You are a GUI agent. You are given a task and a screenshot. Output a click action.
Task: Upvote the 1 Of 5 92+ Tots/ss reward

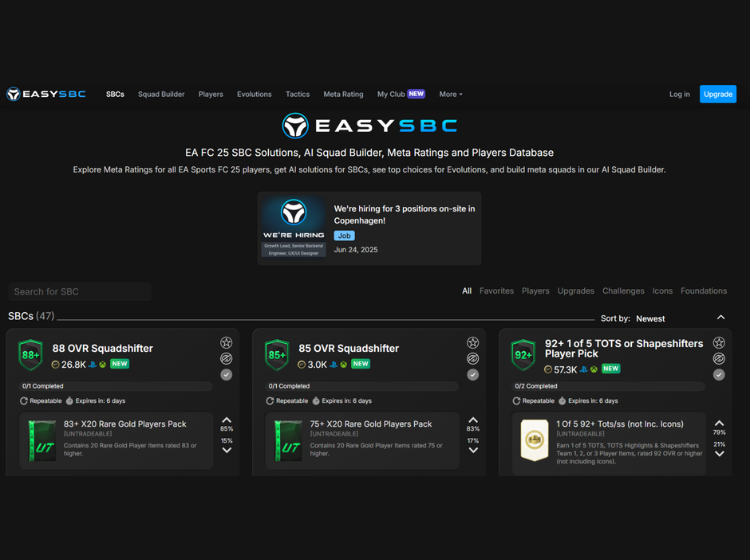coord(719,423)
